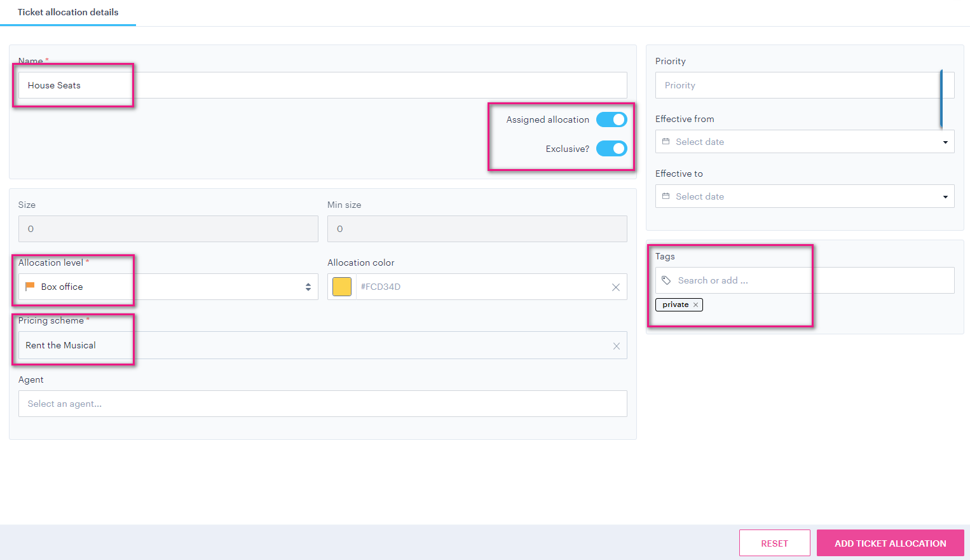Expand the Effective to date dropdown arrow
The height and width of the screenshot is (560, 970).
point(945,197)
